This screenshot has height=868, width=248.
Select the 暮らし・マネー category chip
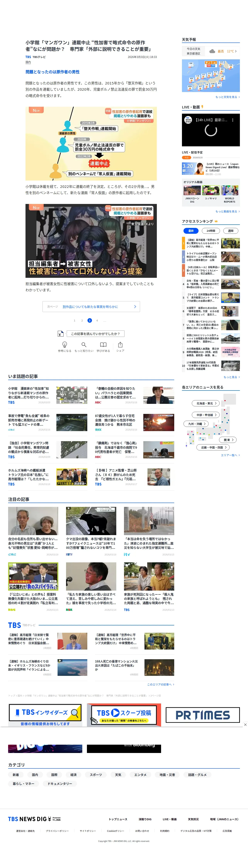(x=24, y=784)
